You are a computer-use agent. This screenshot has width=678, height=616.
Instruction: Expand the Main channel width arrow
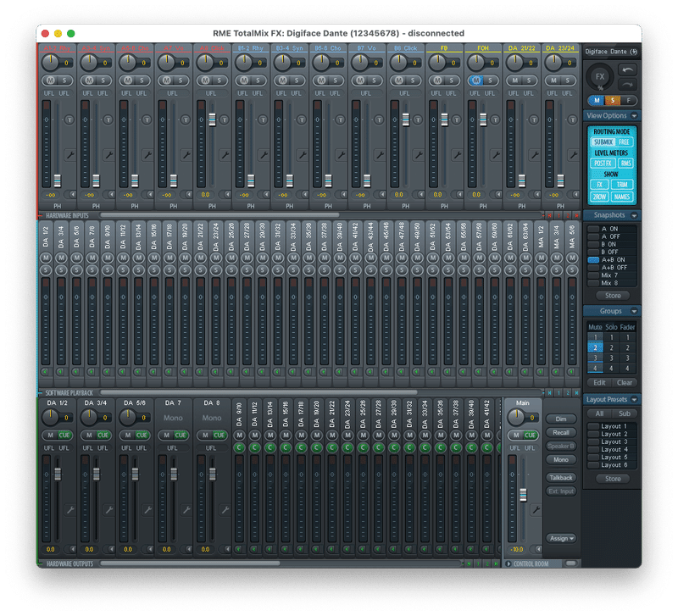(538, 549)
